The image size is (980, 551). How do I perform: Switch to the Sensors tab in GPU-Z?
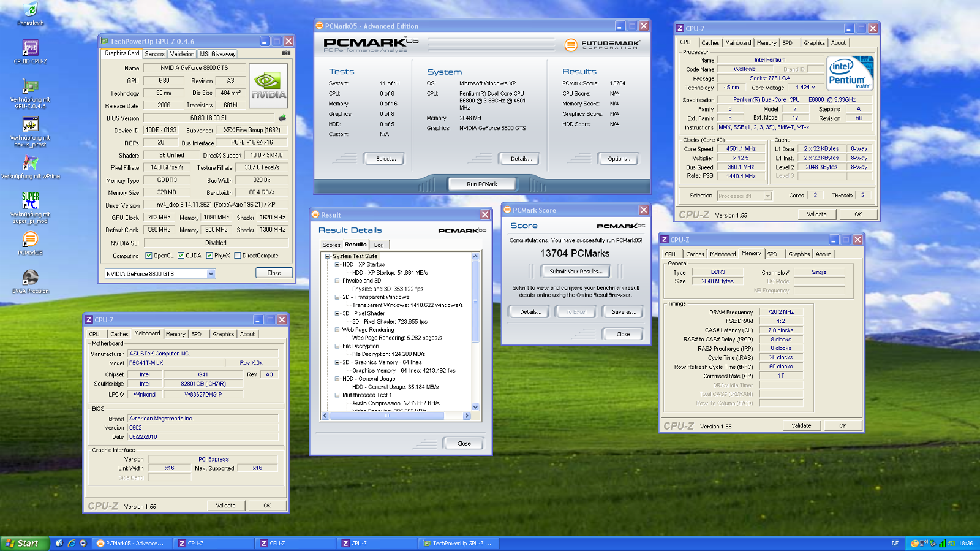(x=155, y=54)
